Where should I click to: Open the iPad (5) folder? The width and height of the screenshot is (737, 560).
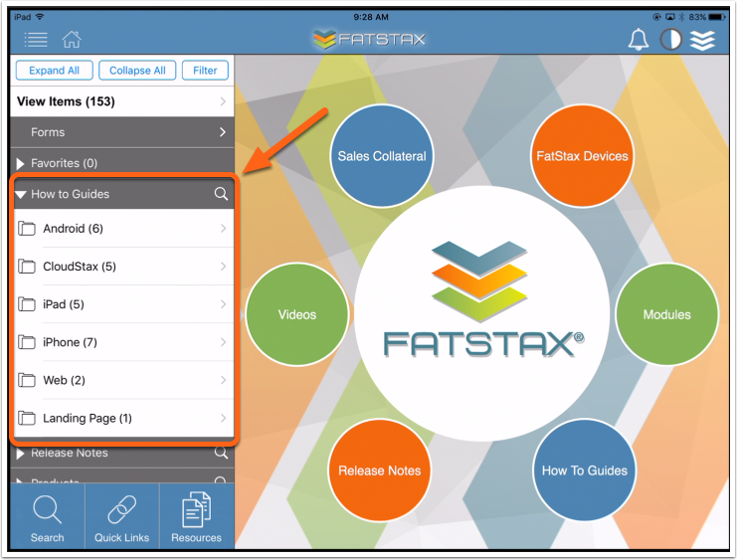[x=124, y=304]
